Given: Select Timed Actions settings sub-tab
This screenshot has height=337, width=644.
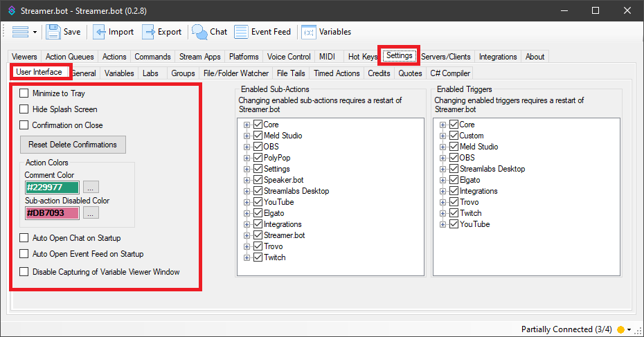Looking at the screenshot, I should [337, 73].
